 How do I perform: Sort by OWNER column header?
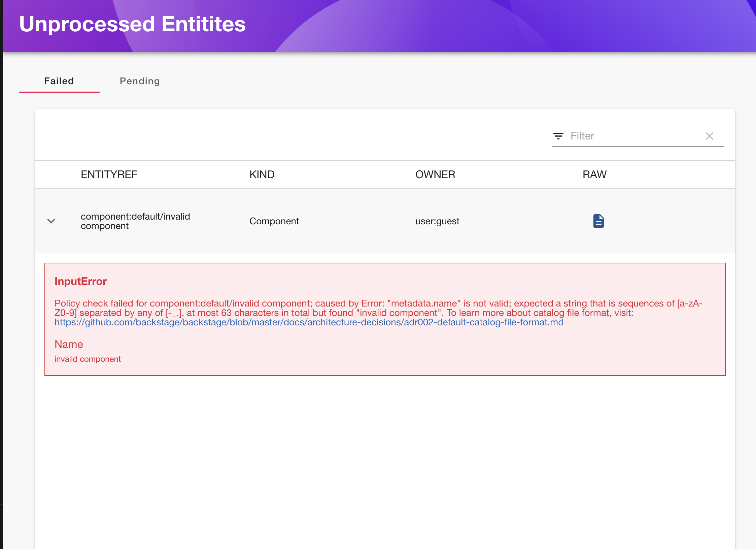pyautogui.click(x=435, y=174)
